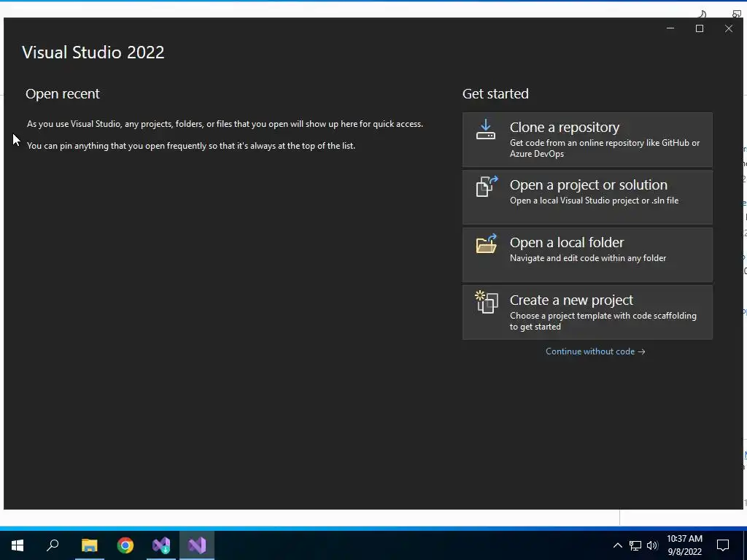Choose the Open a project or solution heading
The height and width of the screenshot is (560, 747).
point(589,184)
